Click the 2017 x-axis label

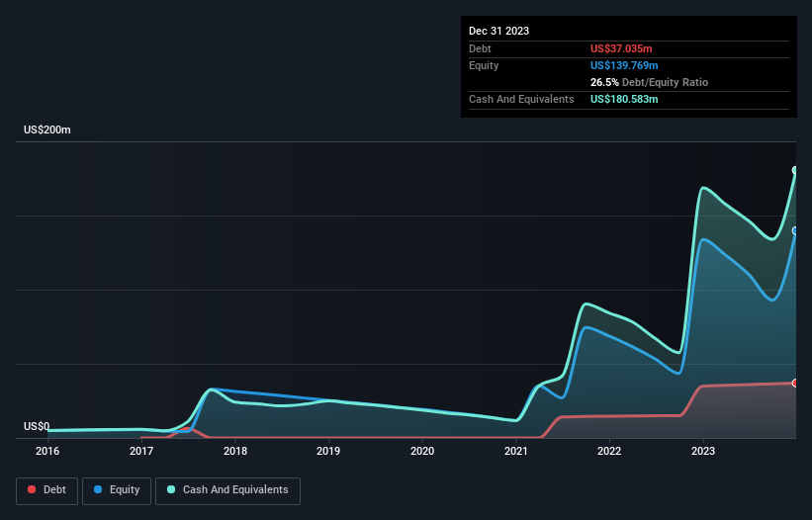point(141,451)
